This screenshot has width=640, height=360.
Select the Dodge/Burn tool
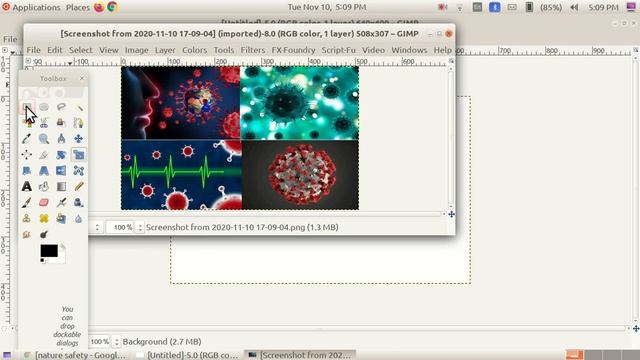(44, 234)
